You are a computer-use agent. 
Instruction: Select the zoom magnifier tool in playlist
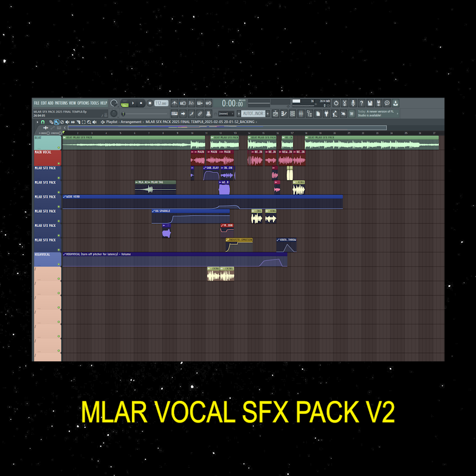[x=89, y=122]
